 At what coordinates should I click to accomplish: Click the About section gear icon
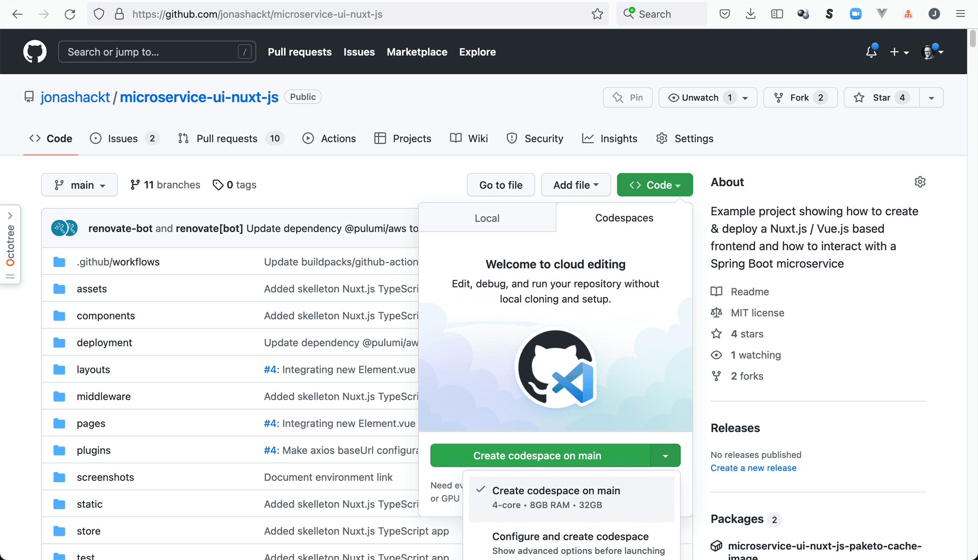pyautogui.click(x=920, y=182)
